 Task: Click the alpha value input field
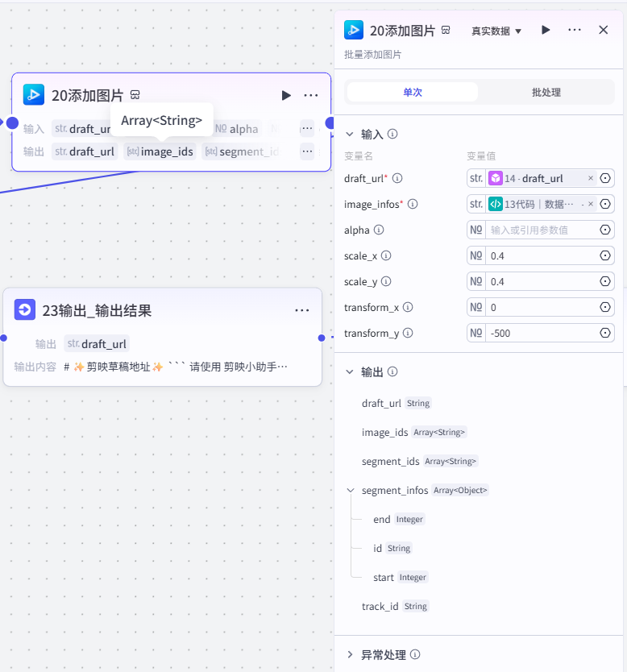pos(542,230)
